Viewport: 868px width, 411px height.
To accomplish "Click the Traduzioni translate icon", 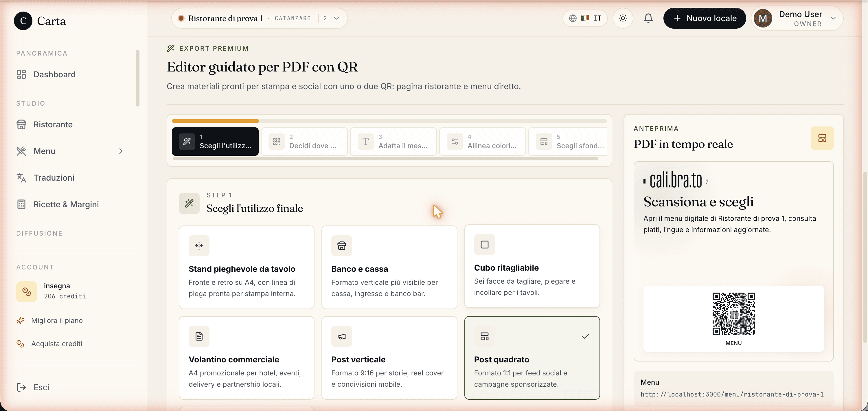I will [21, 178].
